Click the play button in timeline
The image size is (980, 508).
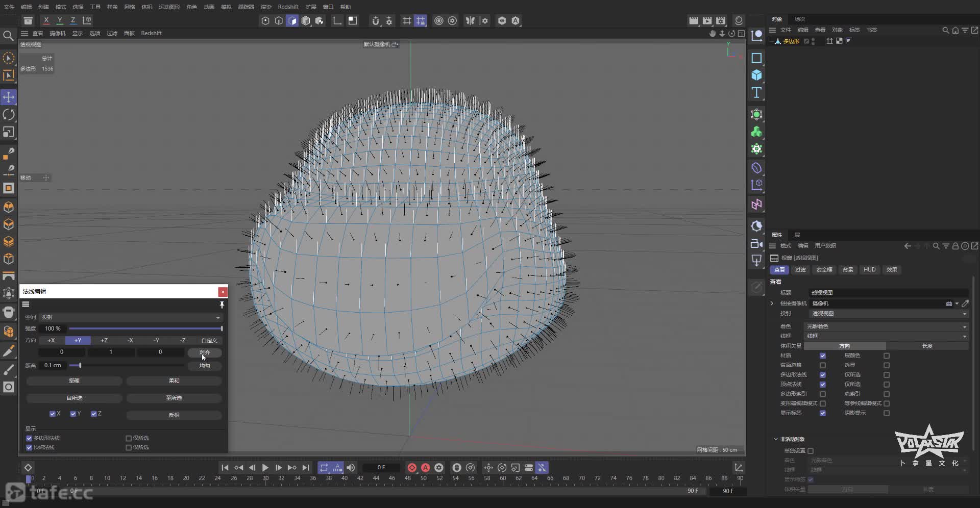265,468
